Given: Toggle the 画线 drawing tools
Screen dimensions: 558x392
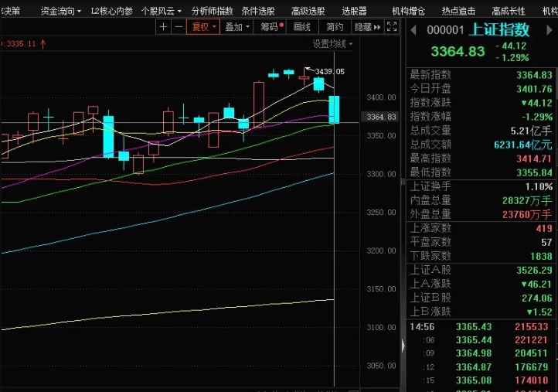Looking at the screenshot, I should click(x=301, y=27).
